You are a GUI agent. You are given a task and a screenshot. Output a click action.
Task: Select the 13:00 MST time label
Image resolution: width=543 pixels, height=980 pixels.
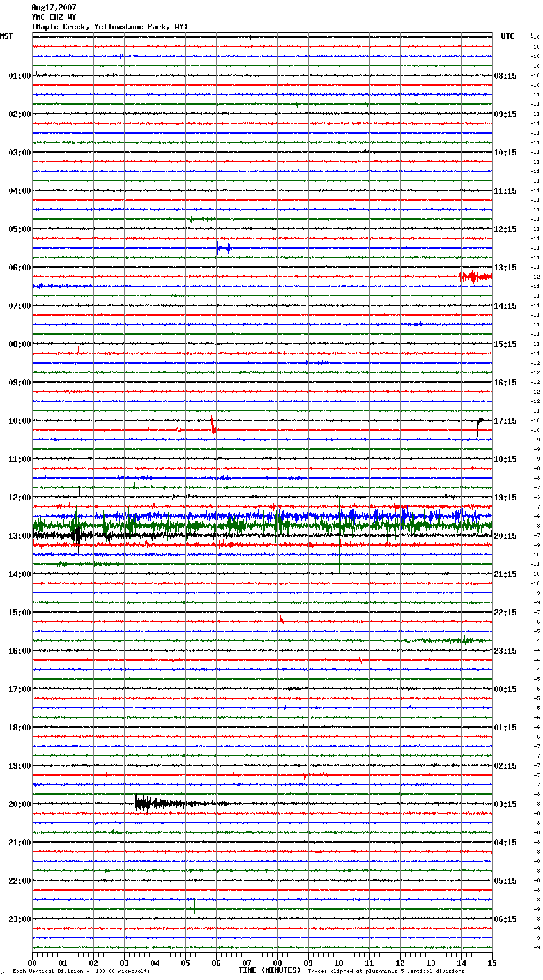[20, 536]
